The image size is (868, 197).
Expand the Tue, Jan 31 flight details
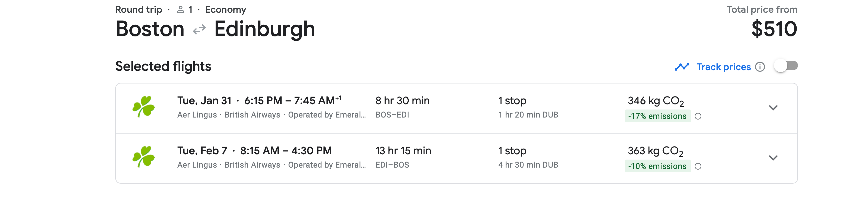773,108
